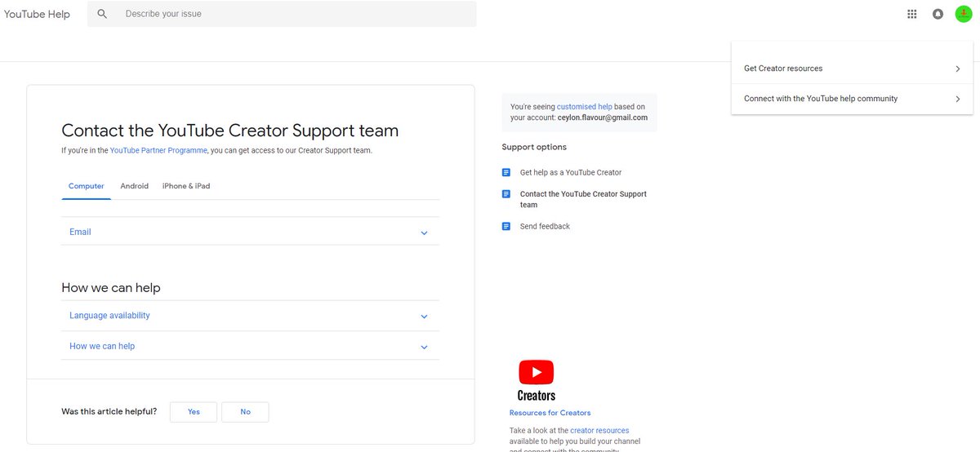Open the notifications bell
Viewport: 980px width, 452px height.
point(938,14)
